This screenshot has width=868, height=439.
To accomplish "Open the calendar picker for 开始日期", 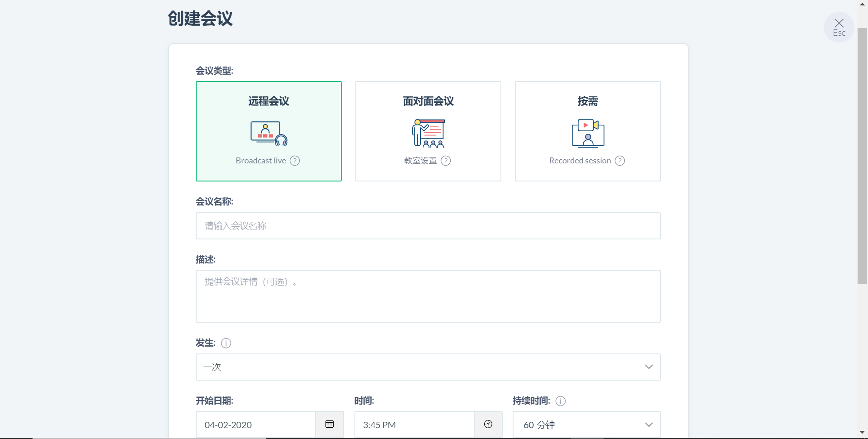I will [329, 425].
